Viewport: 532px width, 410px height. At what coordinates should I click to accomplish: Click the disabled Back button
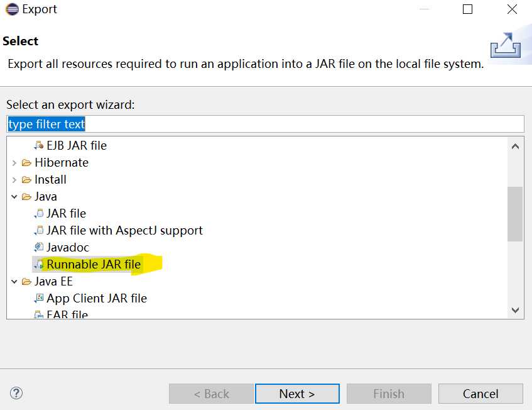point(211,394)
